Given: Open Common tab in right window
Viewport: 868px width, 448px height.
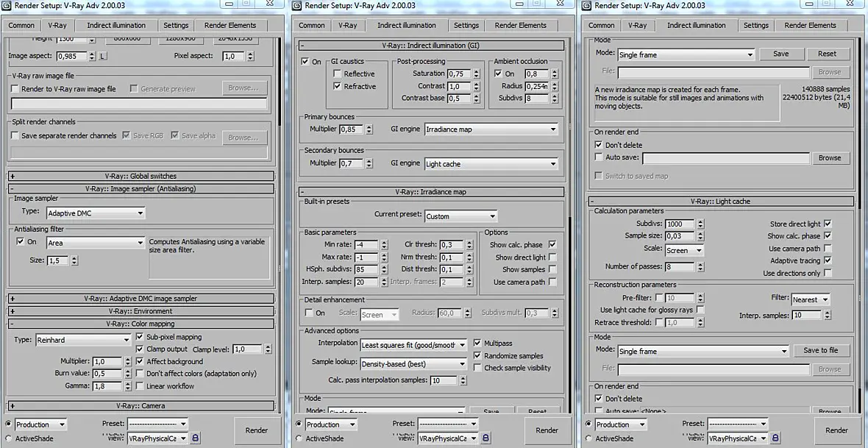Looking at the screenshot, I should pyautogui.click(x=601, y=26).
